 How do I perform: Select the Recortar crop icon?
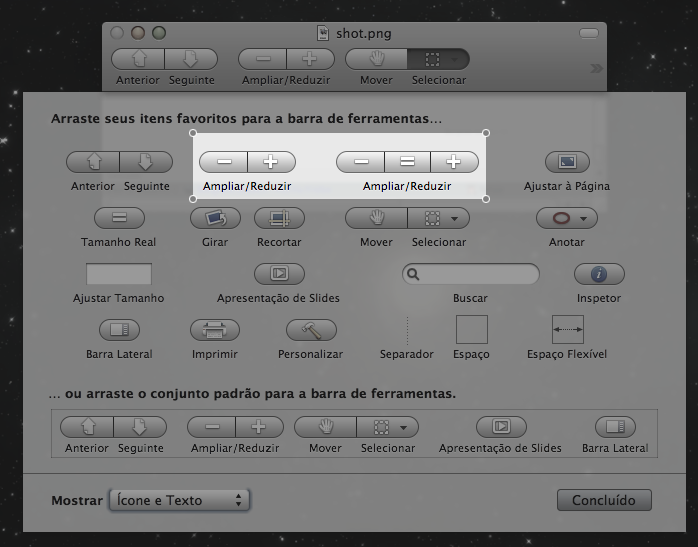(280, 218)
